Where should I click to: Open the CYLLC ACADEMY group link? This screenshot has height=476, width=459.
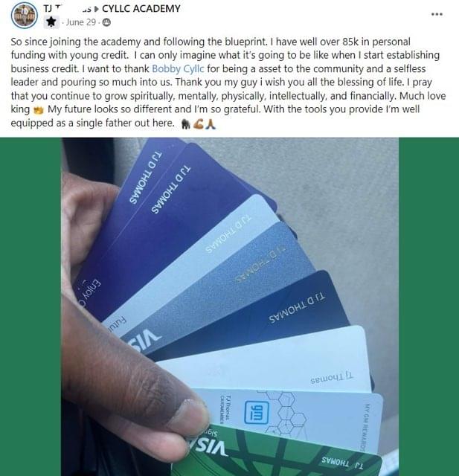(141, 8)
